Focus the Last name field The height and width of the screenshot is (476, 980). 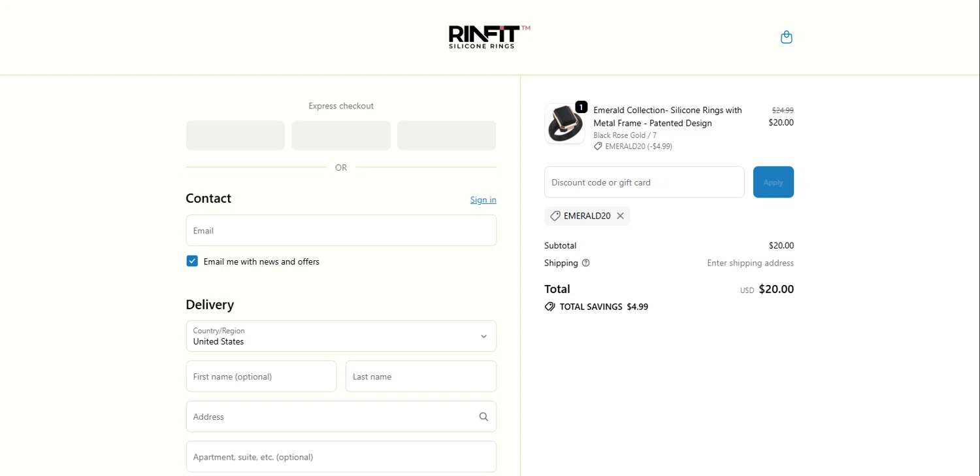(x=421, y=376)
